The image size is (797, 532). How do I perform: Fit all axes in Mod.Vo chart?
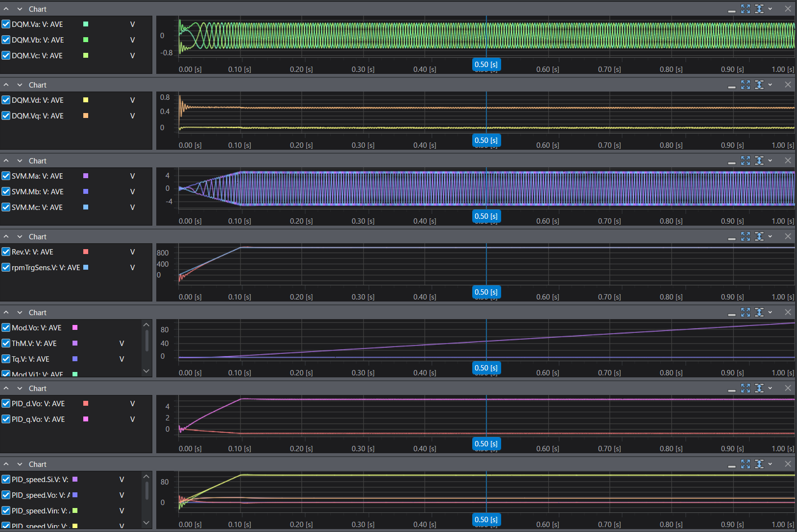coord(746,312)
